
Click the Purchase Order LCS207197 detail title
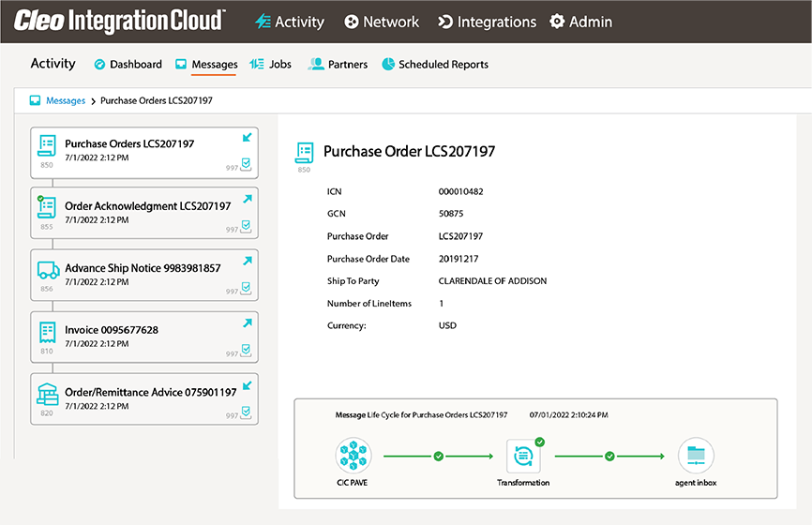click(x=409, y=151)
